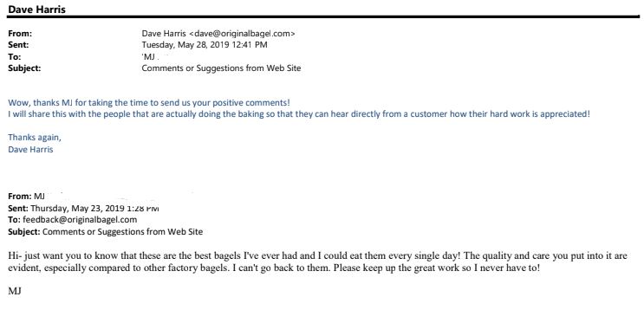Click the top Subject: field label
Screen dimensions: 644x323
point(24,68)
